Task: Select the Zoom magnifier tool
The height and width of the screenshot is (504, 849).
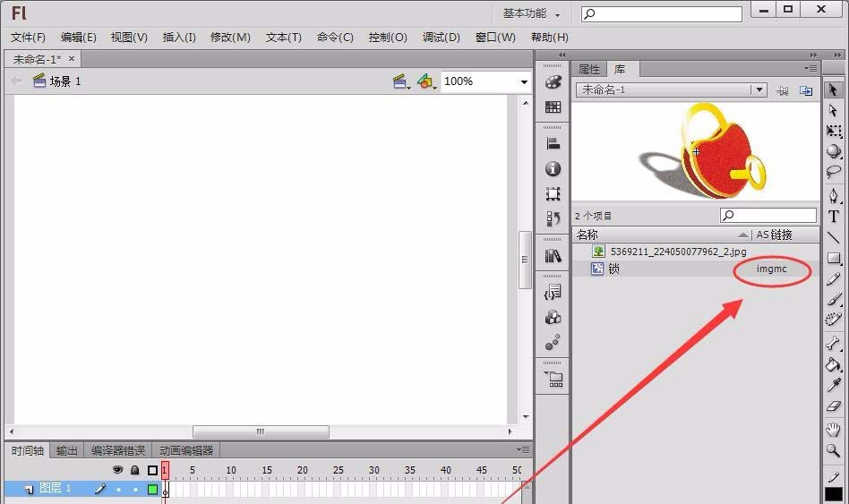Action: pyautogui.click(x=833, y=450)
